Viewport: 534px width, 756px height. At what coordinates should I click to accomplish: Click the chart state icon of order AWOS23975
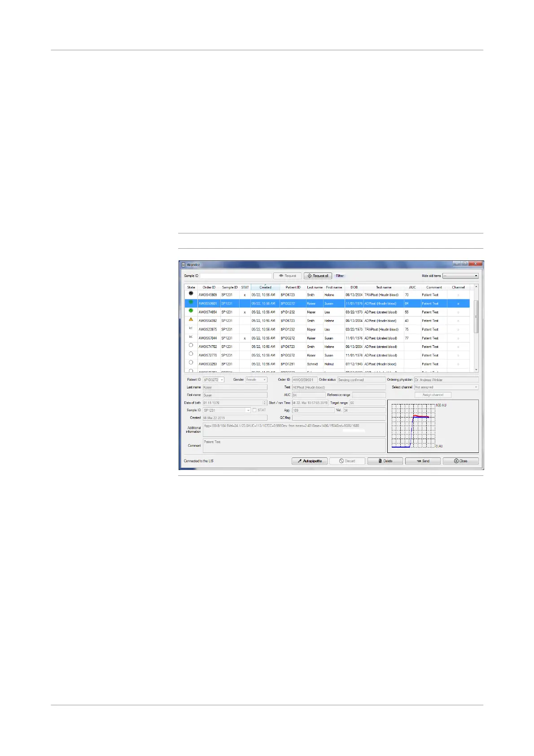click(x=191, y=328)
